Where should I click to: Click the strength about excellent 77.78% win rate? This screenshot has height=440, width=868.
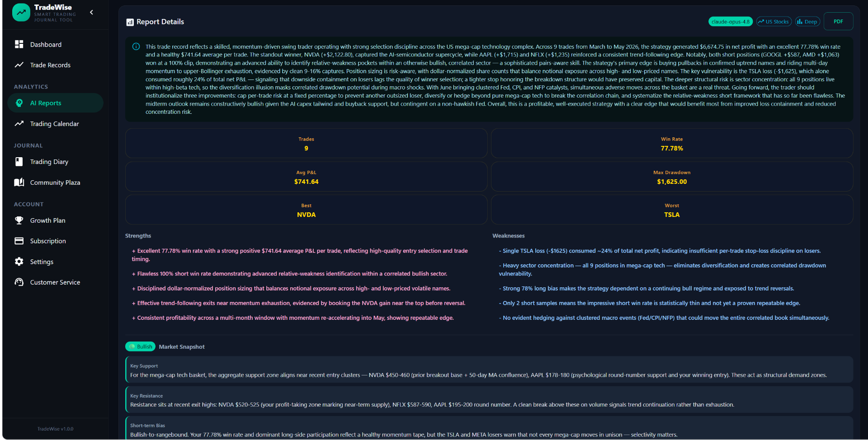tap(300, 255)
